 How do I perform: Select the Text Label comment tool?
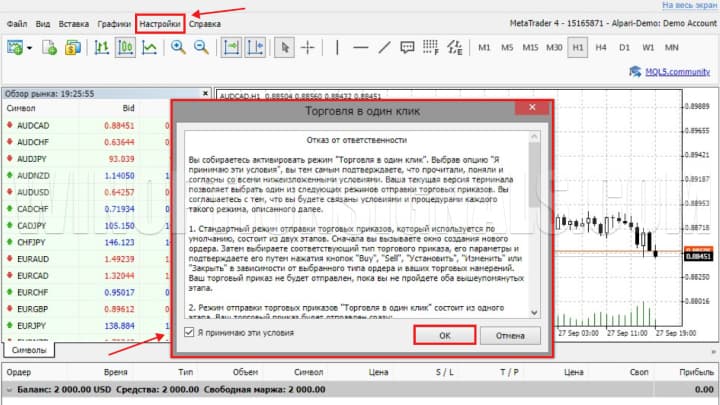[407, 47]
